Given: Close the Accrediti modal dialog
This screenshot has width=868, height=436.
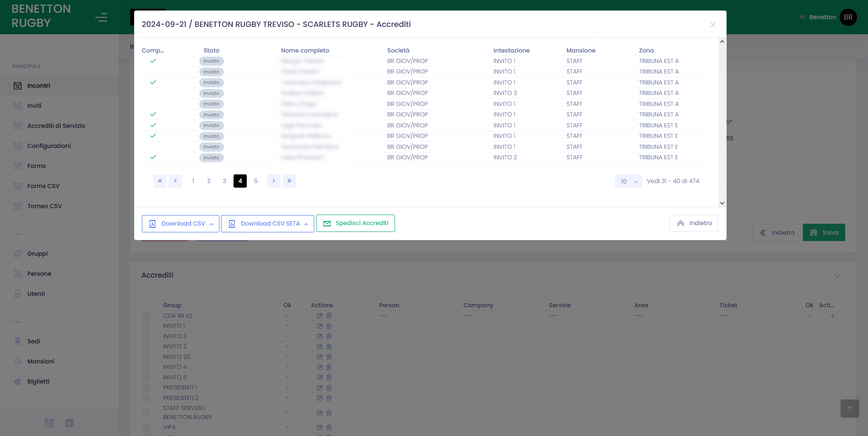Looking at the screenshot, I should pos(712,25).
